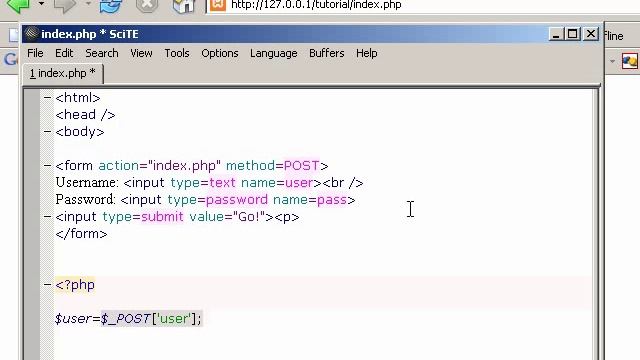Click the '</form>' closing tag
640x360 pixels.
point(81,234)
